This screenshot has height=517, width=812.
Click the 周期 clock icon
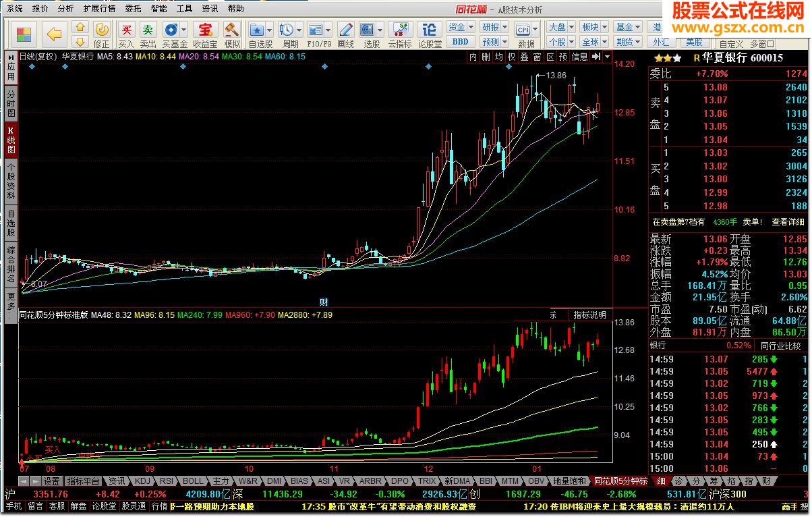pos(286,30)
